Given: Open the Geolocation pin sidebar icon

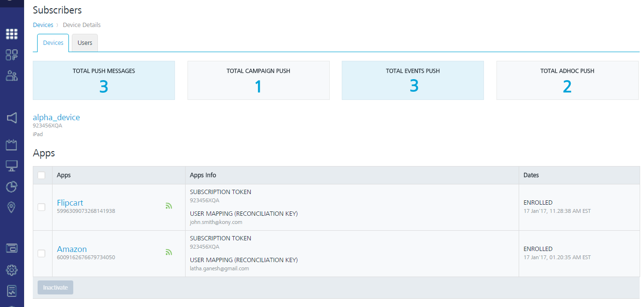Looking at the screenshot, I should [12, 207].
